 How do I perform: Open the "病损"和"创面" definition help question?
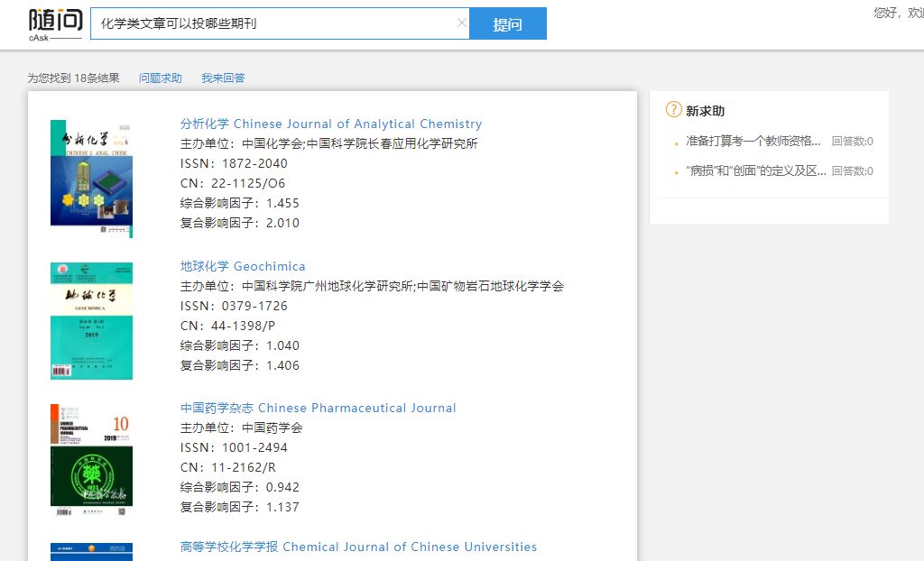755,171
